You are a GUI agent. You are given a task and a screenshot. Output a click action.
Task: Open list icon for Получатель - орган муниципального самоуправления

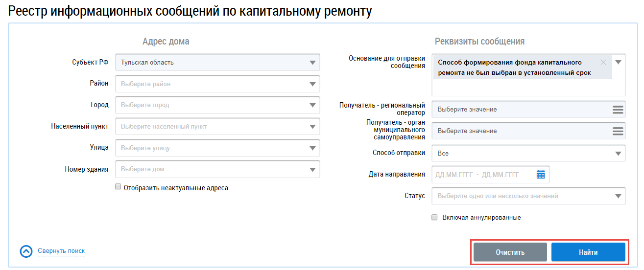(x=618, y=131)
